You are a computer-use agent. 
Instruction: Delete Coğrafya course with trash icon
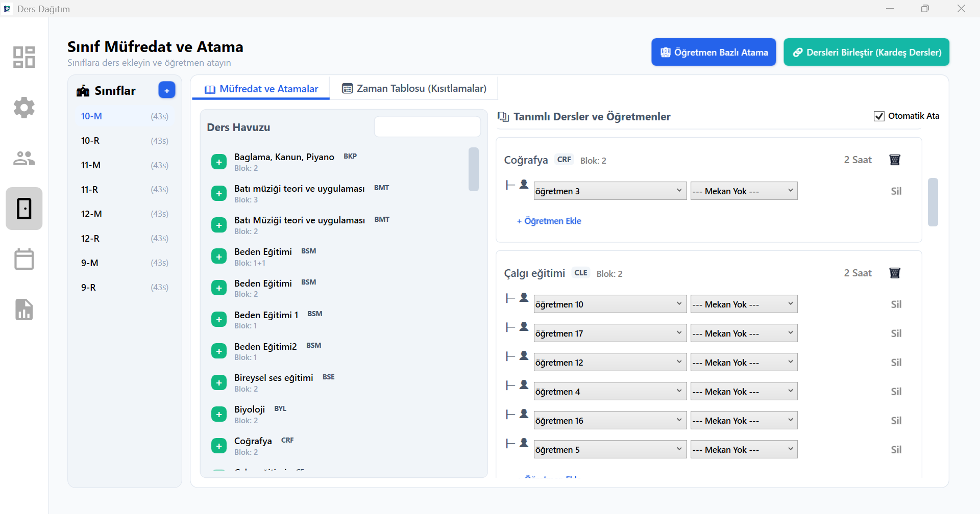point(894,160)
